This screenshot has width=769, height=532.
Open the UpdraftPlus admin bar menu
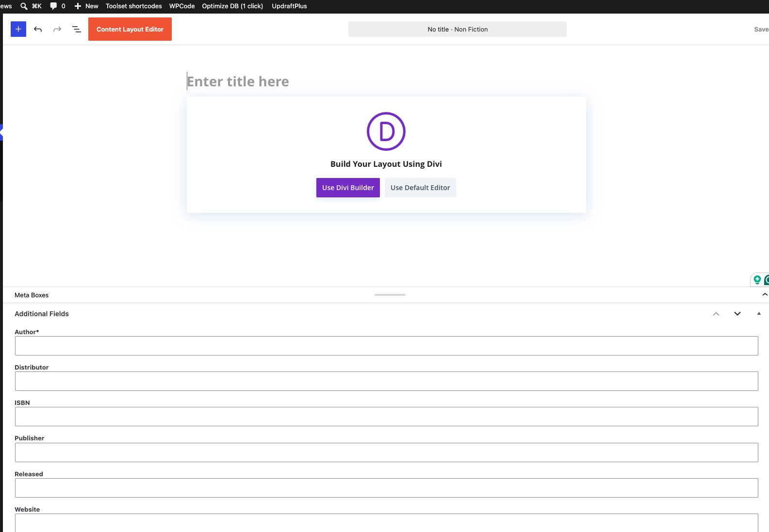pyautogui.click(x=289, y=6)
